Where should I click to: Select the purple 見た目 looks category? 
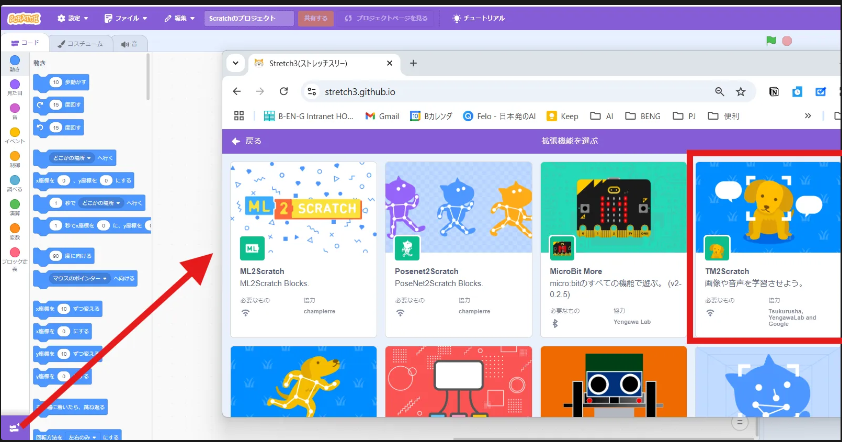pyautogui.click(x=15, y=87)
